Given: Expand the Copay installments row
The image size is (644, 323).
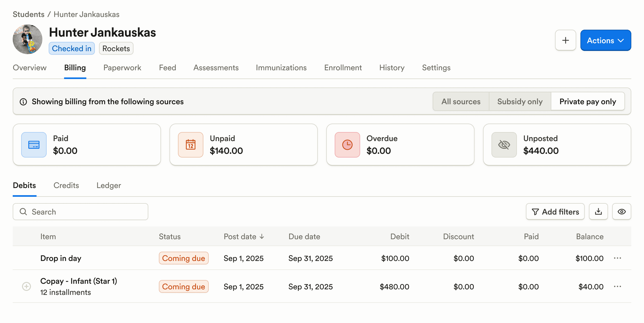Looking at the screenshot, I should (x=26, y=286).
